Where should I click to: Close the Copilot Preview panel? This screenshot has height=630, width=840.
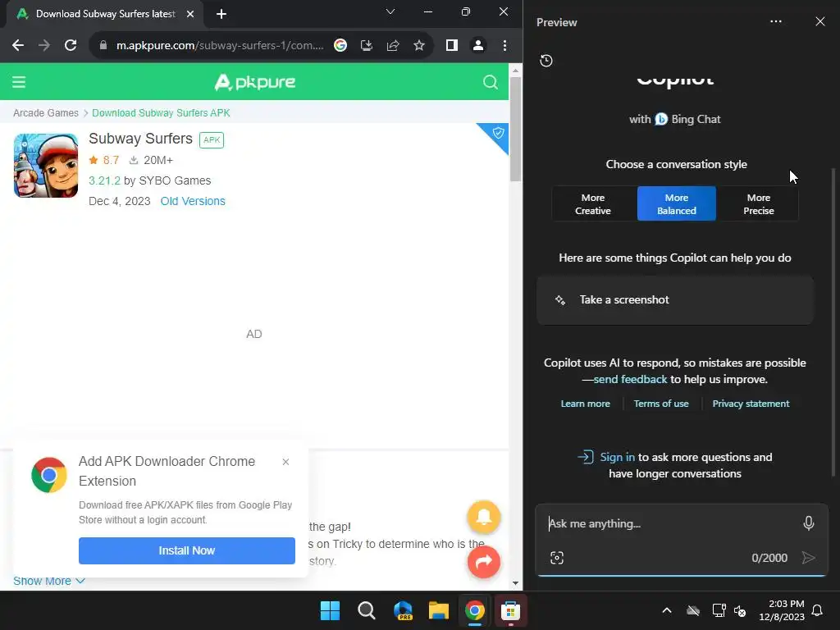pos(820,21)
